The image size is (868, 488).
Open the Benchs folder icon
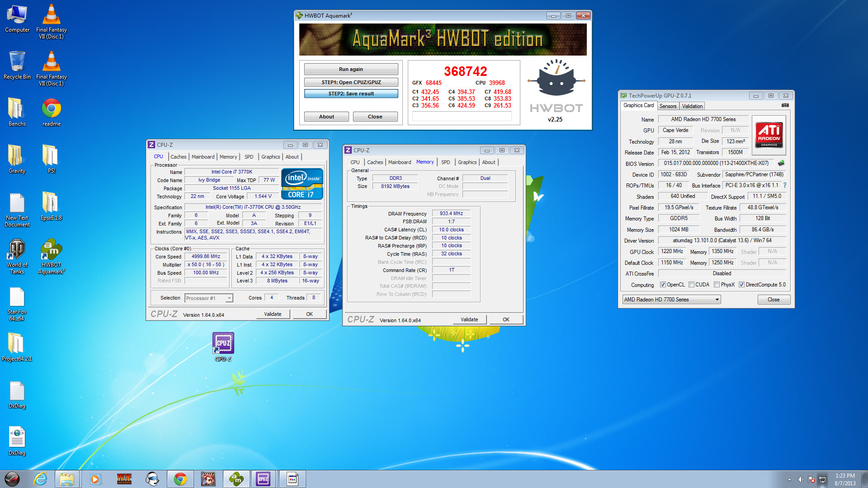coord(17,113)
